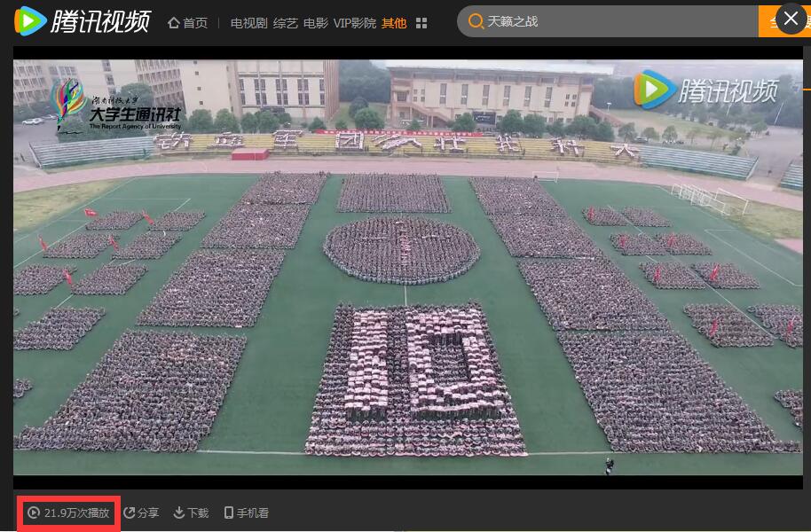This screenshot has height=532, width=811.
Task: Select the highlighted 其他 tab
Action: pyautogui.click(x=394, y=23)
